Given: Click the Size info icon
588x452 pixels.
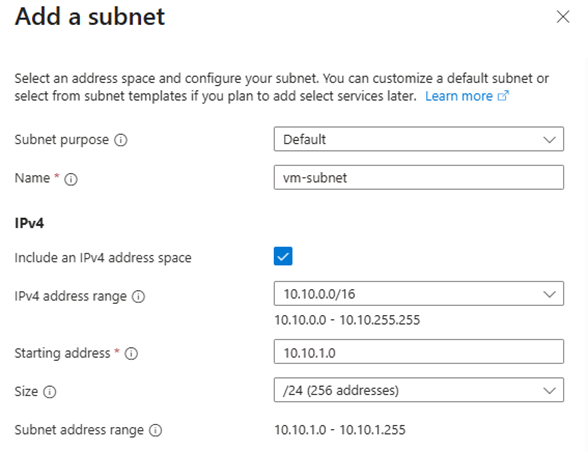Looking at the screenshot, I should click(x=50, y=392).
